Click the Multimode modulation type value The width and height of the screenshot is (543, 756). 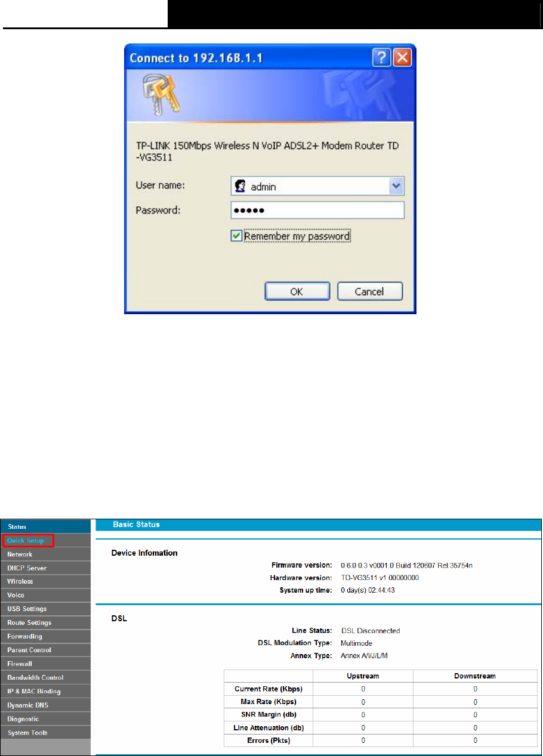pyautogui.click(x=357, y=643)
